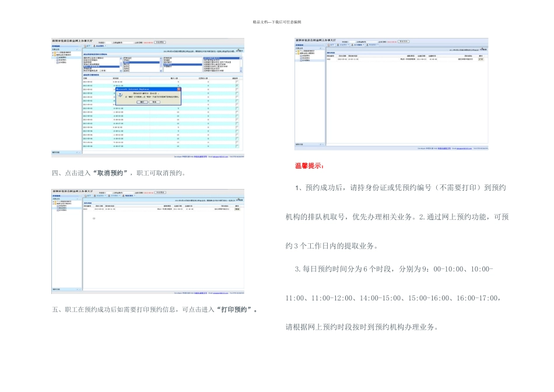
Task: Expand the first folder node in the top-left screenshot tree
Action: coord(52,52)
